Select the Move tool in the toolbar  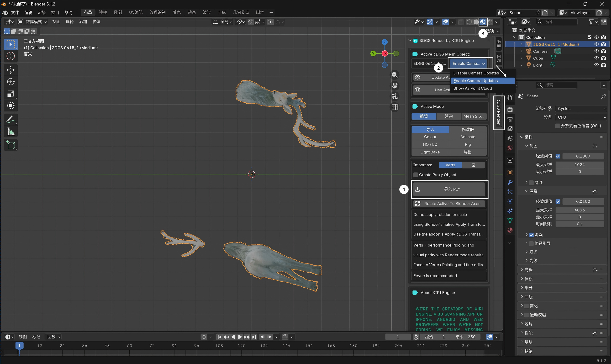[x=11, y=70]
